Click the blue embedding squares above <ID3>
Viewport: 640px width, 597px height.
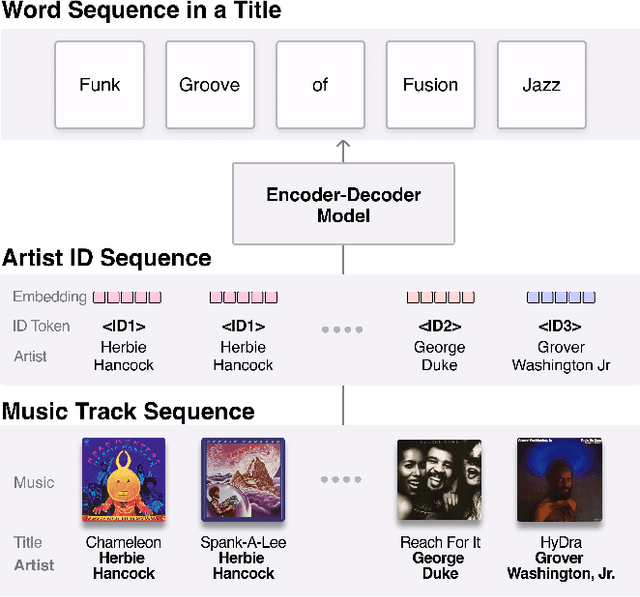[x=560, y=297]
